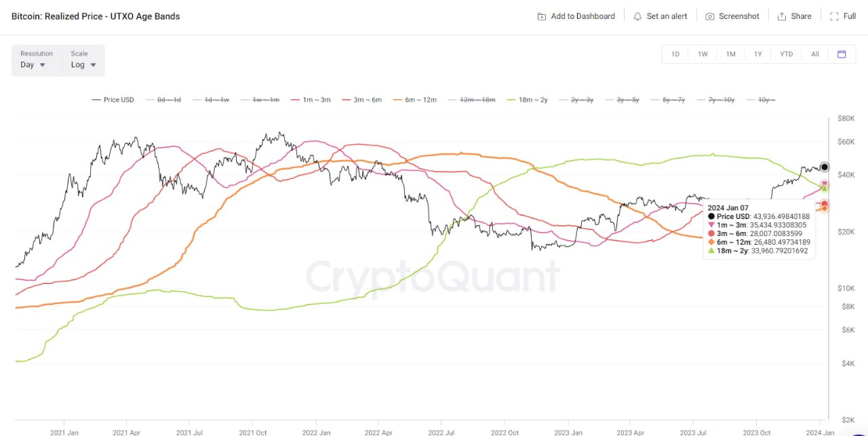Click the Set an alert bell icon

coord(637,16)
